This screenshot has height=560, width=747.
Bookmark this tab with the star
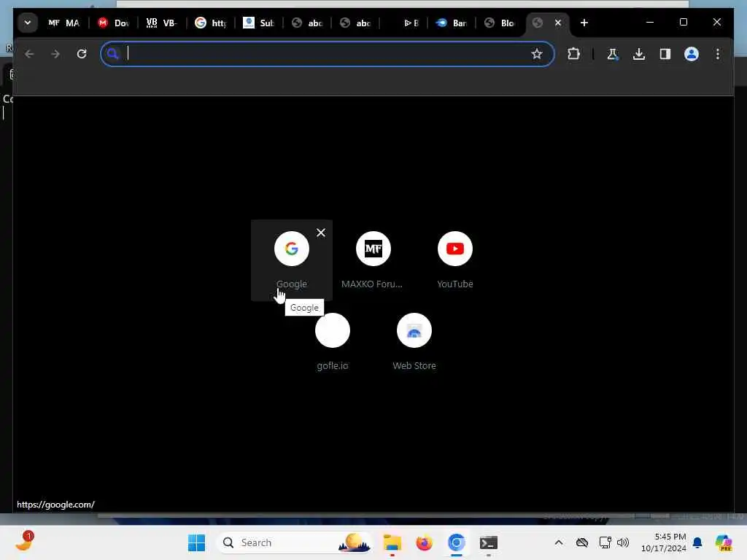click(x=537, y=54)
